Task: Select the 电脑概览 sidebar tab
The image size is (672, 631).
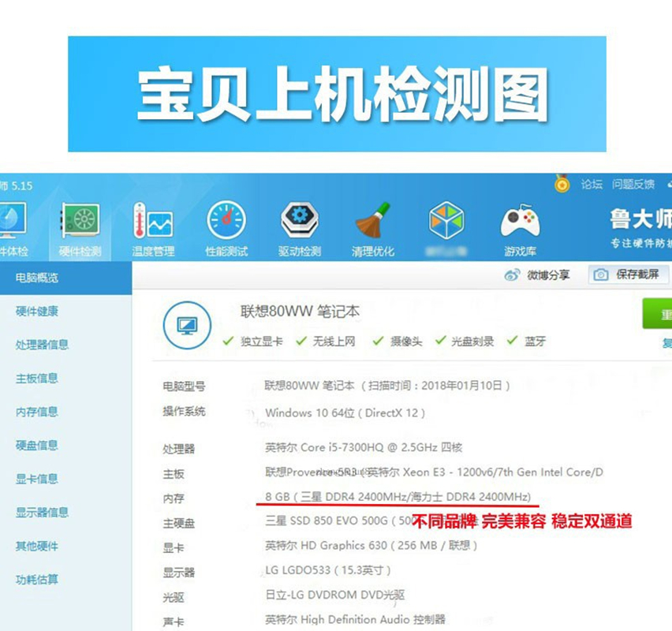Action: pyautogui.click(x=65, y=278)
